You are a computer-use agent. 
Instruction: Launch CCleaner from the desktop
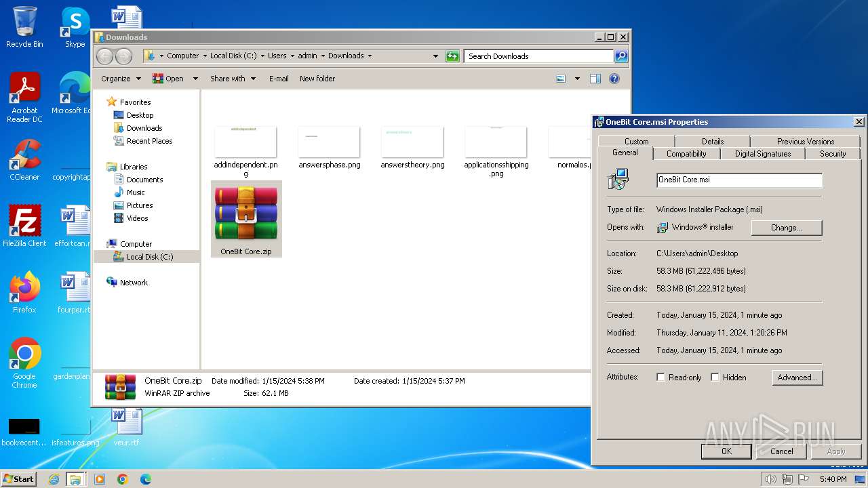24,160
